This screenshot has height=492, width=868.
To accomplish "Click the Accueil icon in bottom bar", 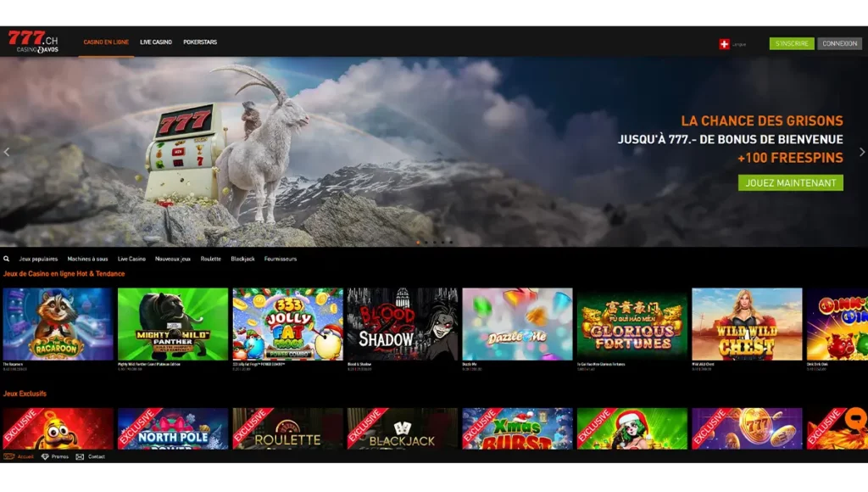I will 9,456.
